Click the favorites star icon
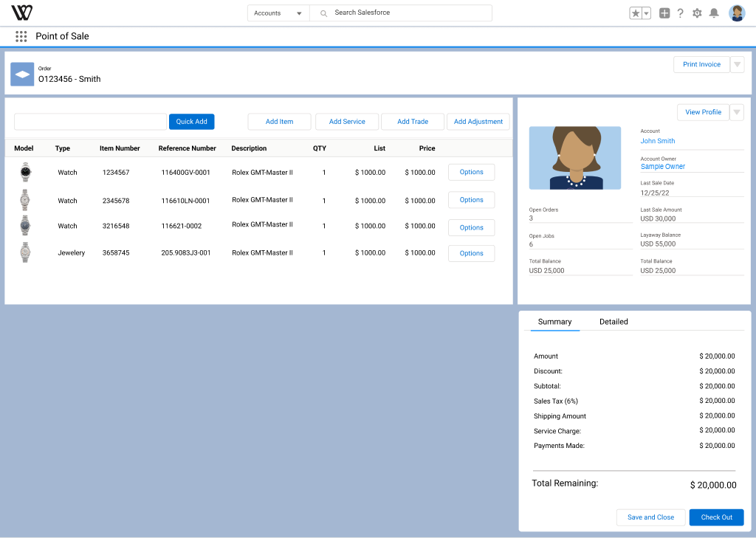This screenshot has width=756, height=538. coord(636,13)
